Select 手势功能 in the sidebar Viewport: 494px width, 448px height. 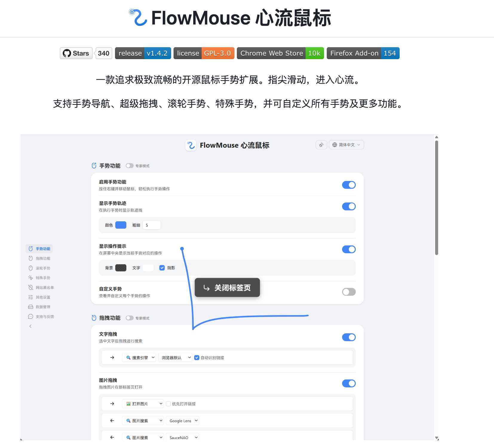tap(39, 249)
